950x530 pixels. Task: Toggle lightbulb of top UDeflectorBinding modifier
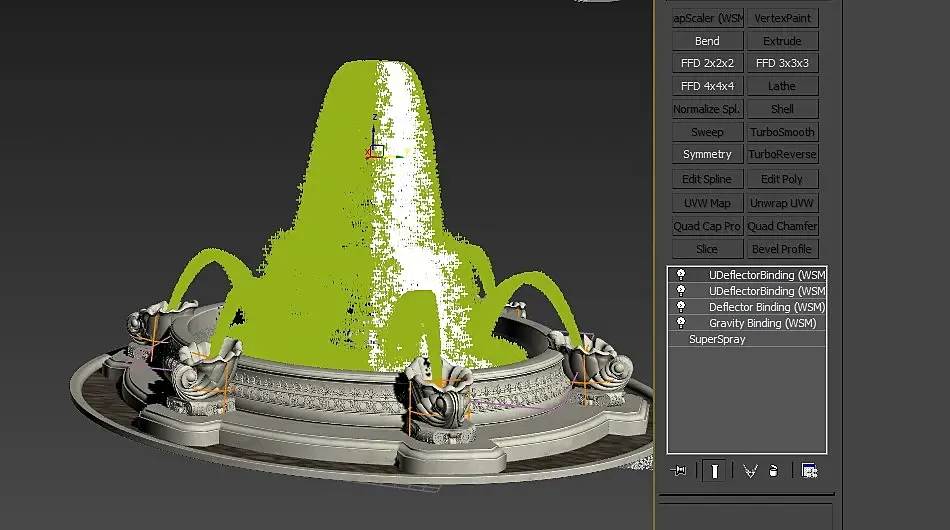coord(681,274)
